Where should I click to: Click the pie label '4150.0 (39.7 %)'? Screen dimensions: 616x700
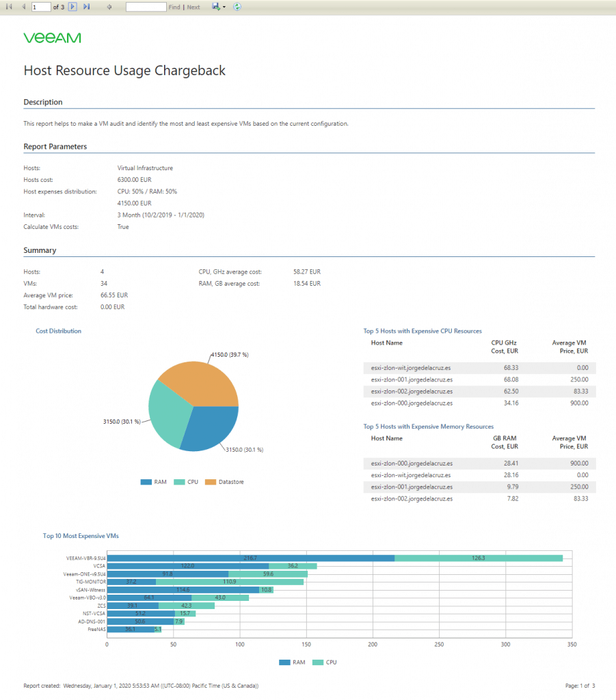pyautogui.click(x=230, y=355)
